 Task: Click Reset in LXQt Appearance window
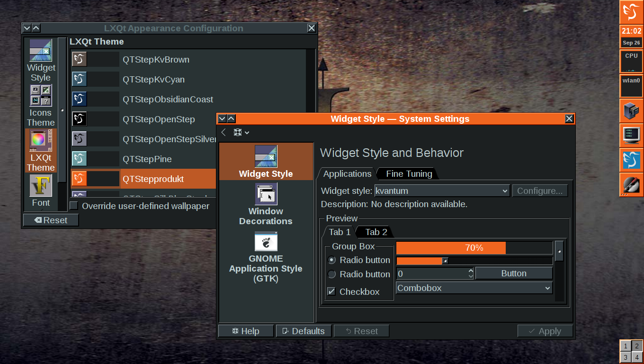51,220
